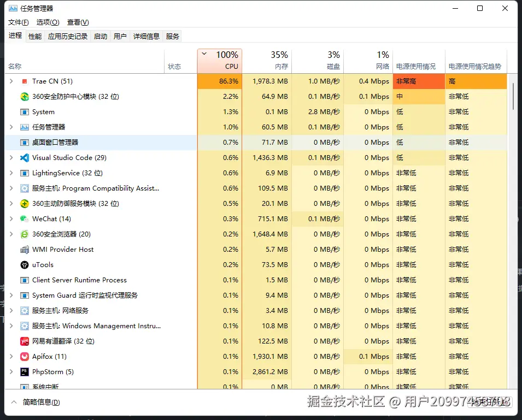Open the 选项 menu
Screen dimensions: 522x420
pyautogui.click(x=48, y=22)
